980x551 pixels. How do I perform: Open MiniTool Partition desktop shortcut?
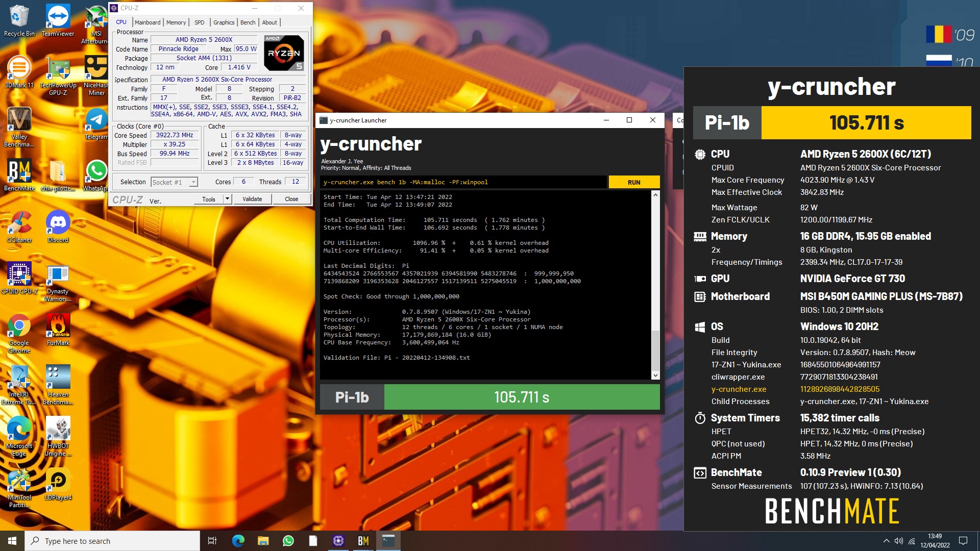click(x=19, y=488)
